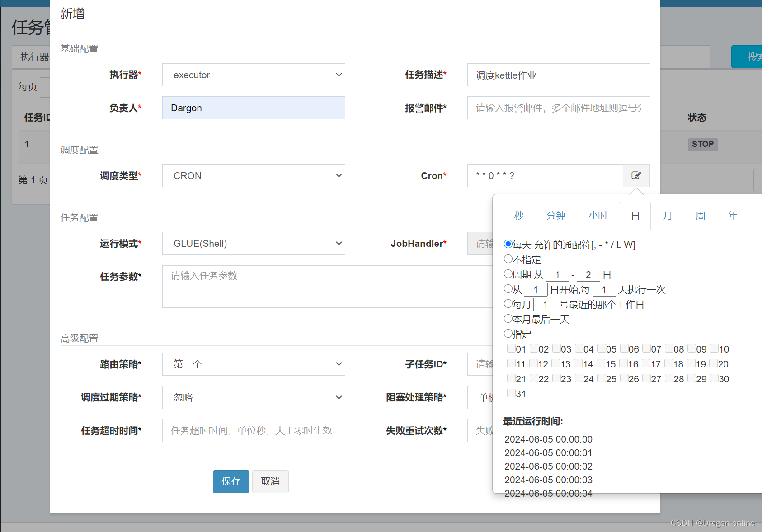Click the STOP status label in table
The width and height of the screenshot is (762, 532).
703,144
